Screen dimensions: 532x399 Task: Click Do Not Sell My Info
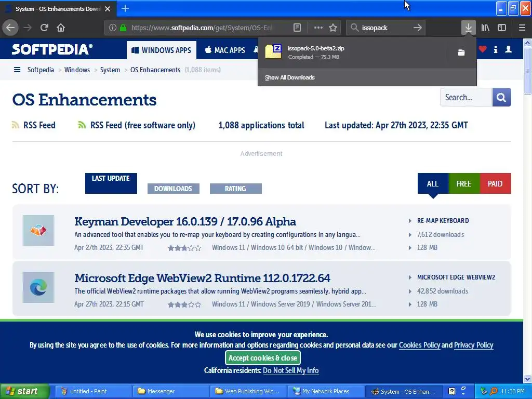[x=291, y=370]
